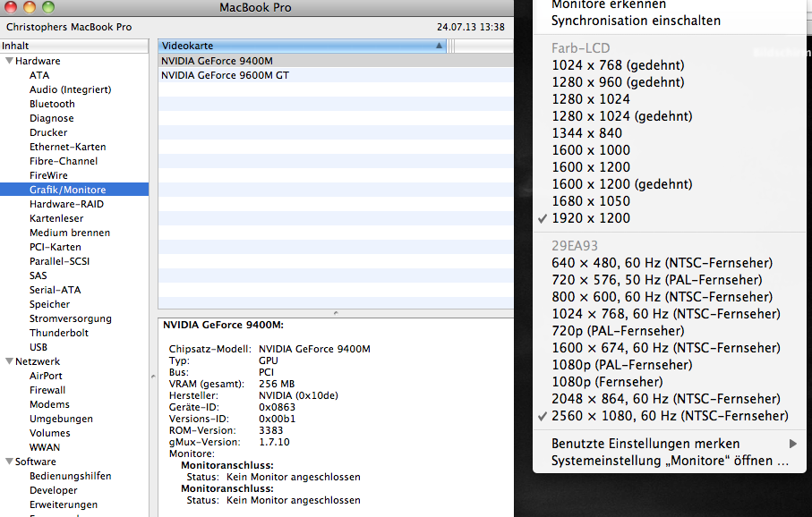Select Medium brennen entry

70,233
